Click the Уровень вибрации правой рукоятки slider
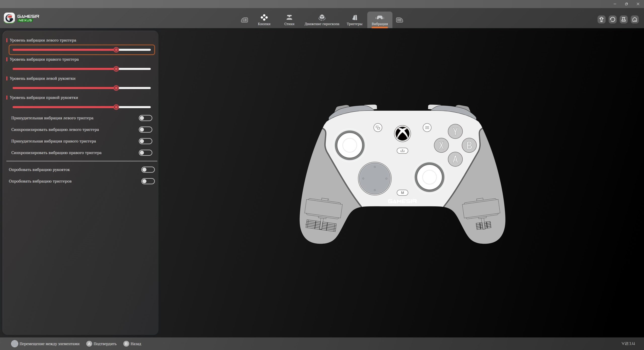 (82, 107)
